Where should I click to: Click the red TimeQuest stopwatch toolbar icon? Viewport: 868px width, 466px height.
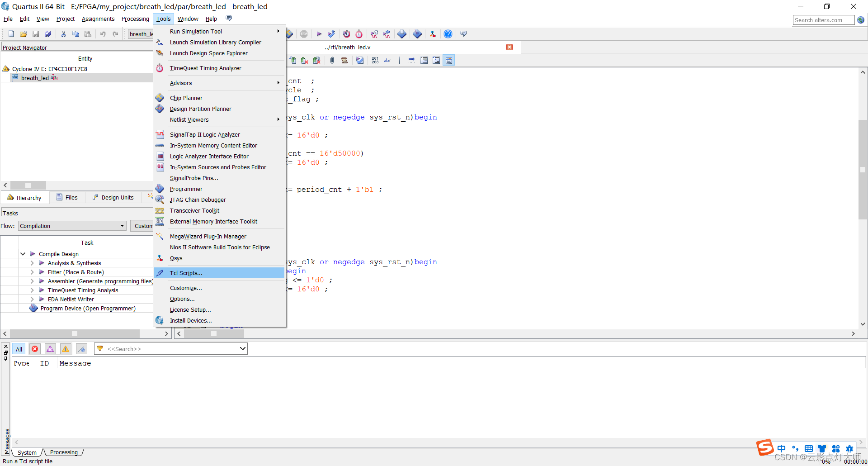pyautogui.click(x=359, y=34)
